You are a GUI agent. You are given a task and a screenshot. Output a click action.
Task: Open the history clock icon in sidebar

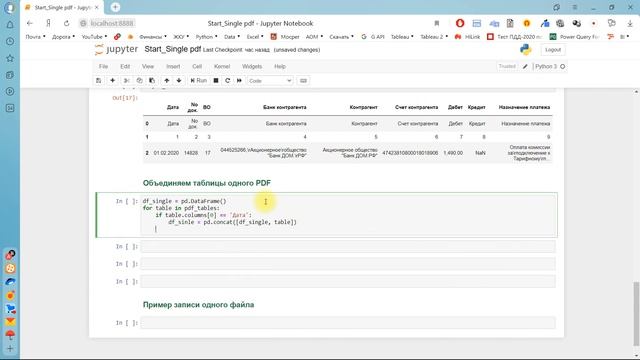[x=10, y=41]
